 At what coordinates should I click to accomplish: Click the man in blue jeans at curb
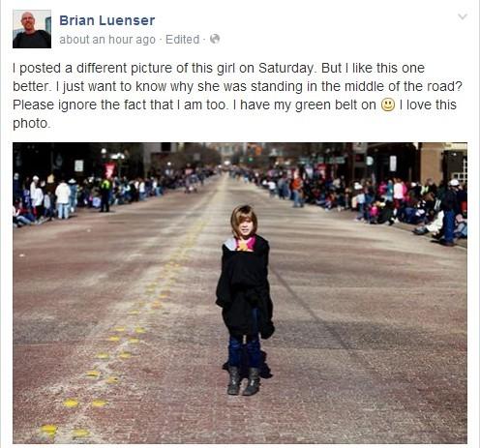pos(449,212)
